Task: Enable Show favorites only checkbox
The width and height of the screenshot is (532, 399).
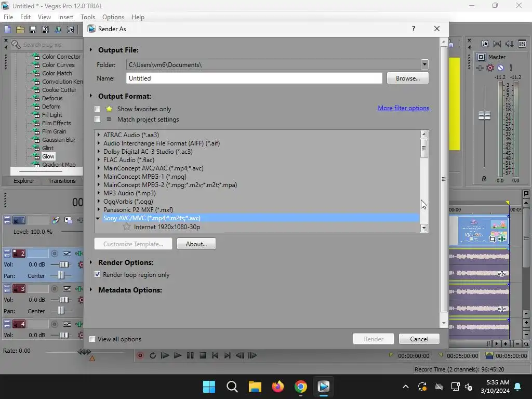Action: pyautogui.click(x=98, y=109)
